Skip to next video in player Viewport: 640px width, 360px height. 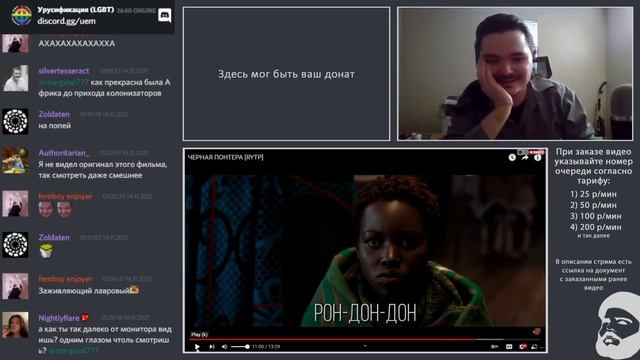click(212, 347)
